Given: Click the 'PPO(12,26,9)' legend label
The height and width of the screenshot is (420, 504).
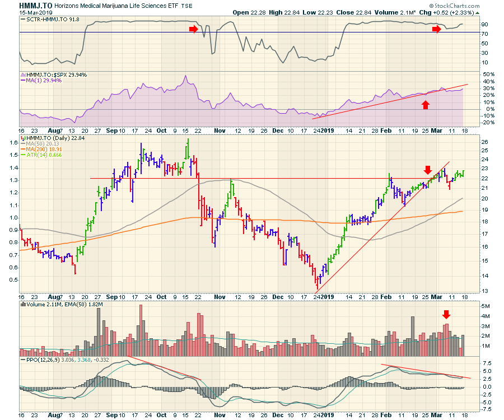Looking at the screenshot, I should (x=43, y=360).
